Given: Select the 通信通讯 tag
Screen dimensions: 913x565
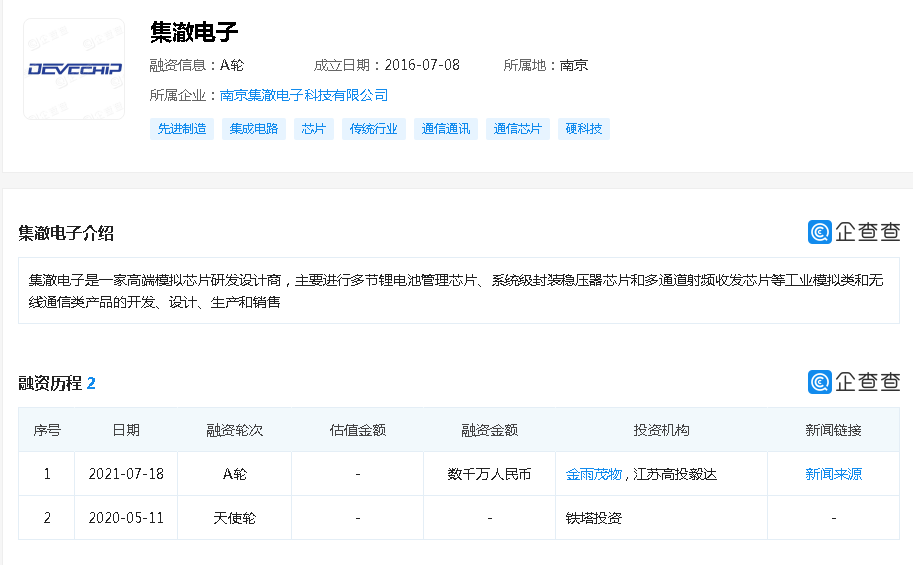Looking at the screenshot, I should tap(446, 129).
